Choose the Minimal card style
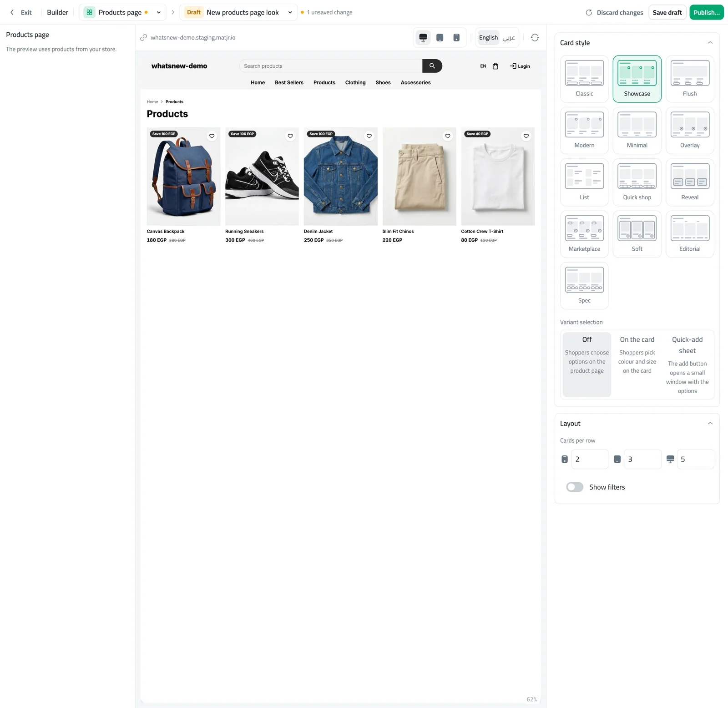The image size is (728, 708). pyautogui.click(x=637, y=131)
